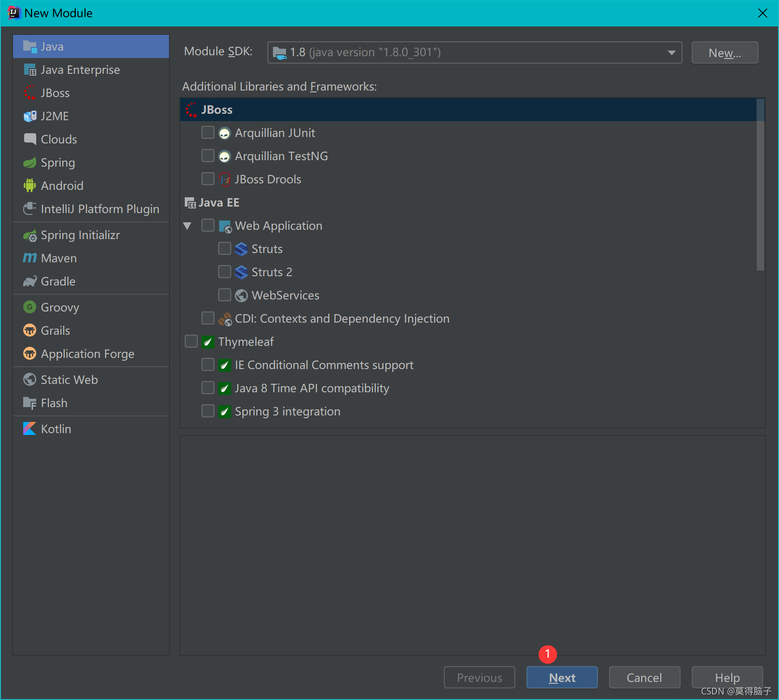Click the JBoss Drools icon
The height and width of the screenshot is (700, 779).
click(x=225, y=180)
